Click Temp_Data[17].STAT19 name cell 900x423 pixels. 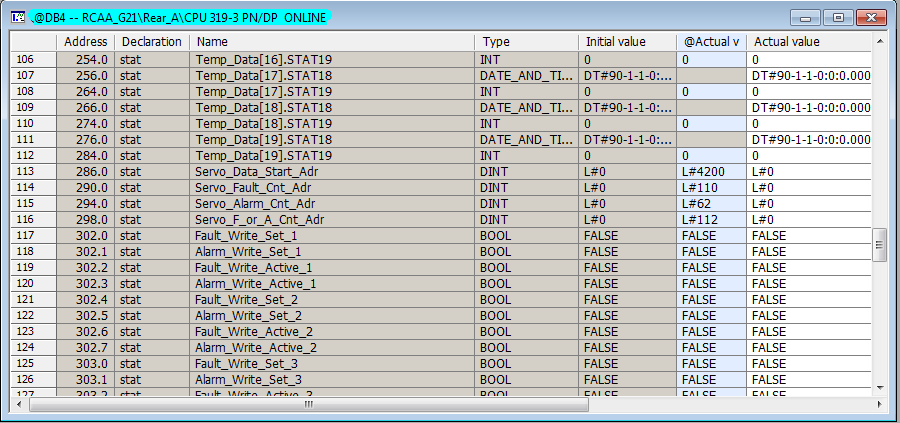click(332, 91)
